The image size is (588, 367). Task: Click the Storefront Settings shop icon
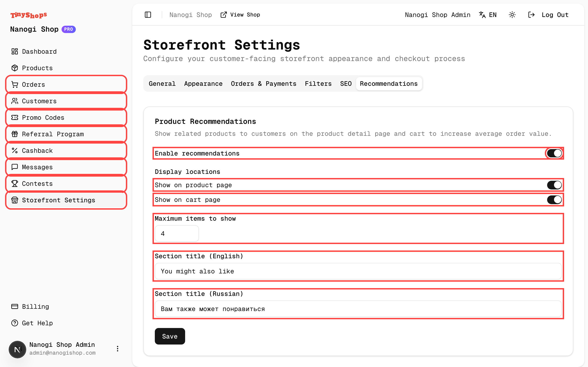[15, 200]
